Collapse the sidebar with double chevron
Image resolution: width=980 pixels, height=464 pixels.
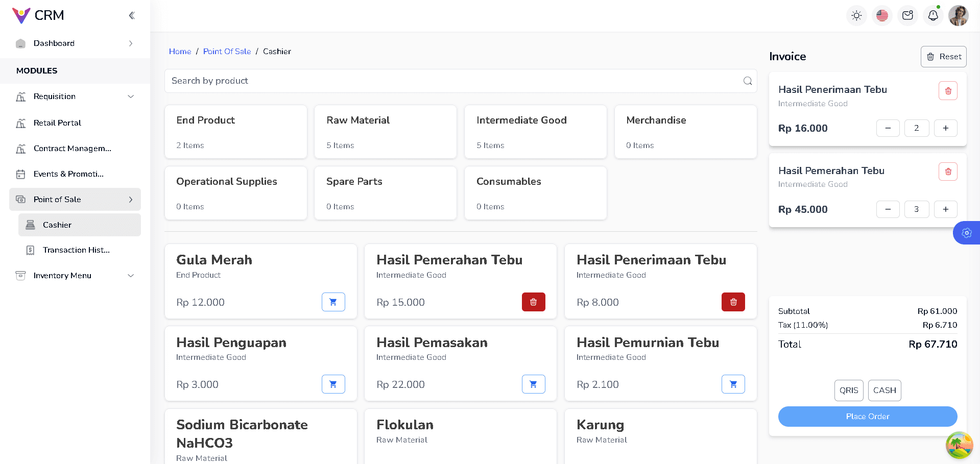(132, 15)
